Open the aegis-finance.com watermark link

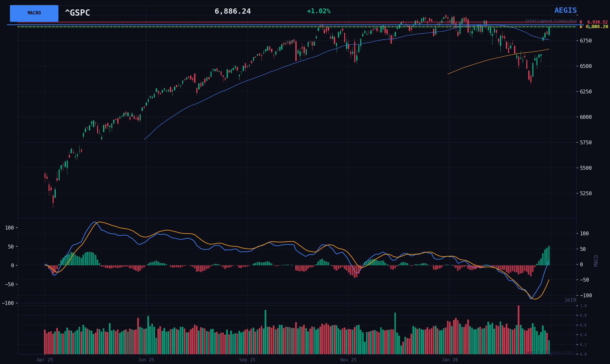pos(549,352)
